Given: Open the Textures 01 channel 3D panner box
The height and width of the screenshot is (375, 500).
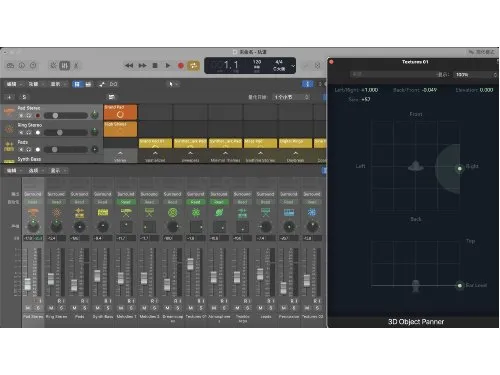Looking at the screenshot, I should tap(196, 227).
